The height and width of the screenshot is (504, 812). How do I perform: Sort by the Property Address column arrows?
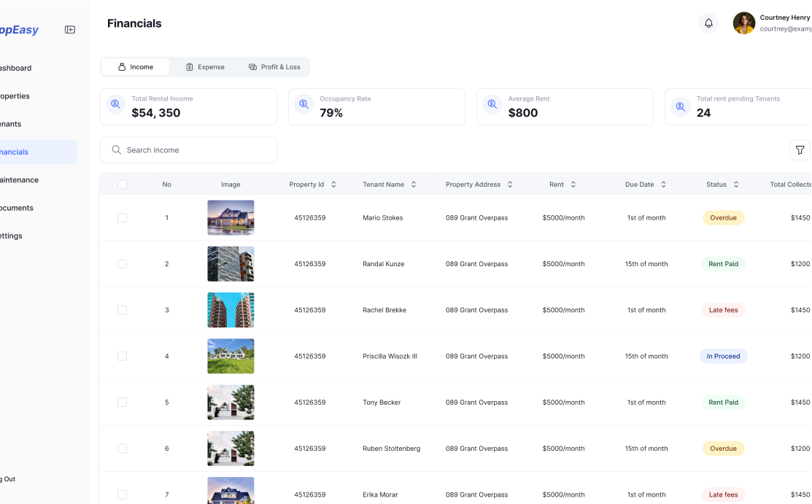(509, 185)
